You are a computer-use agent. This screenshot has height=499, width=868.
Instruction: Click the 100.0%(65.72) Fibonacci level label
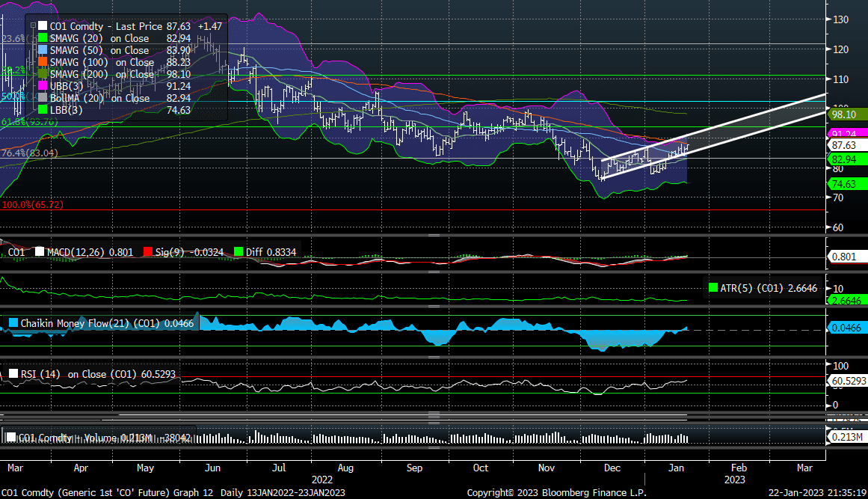tap(33, 205)
